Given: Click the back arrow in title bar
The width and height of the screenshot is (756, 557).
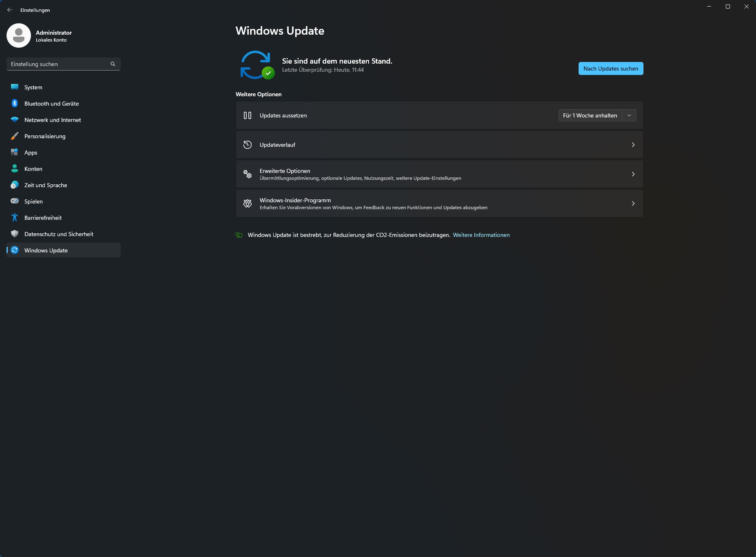Looking at the screenshot, I should click(10, 10).
